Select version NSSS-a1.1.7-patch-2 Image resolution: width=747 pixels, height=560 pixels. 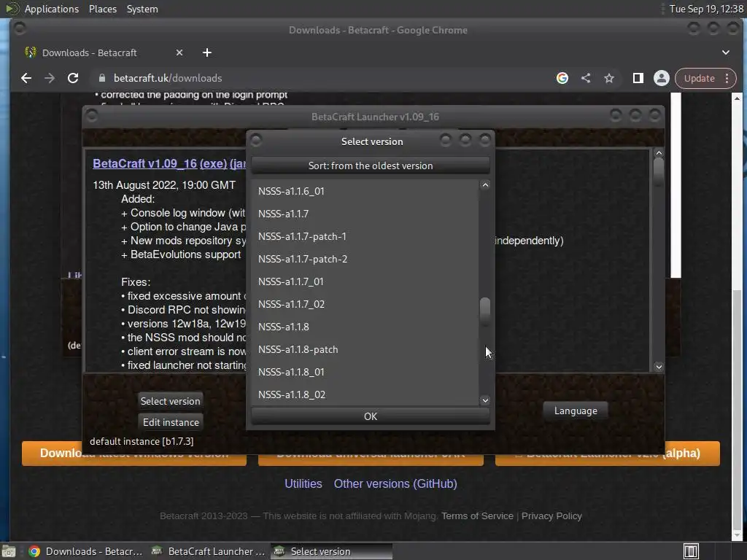(365, 259)
